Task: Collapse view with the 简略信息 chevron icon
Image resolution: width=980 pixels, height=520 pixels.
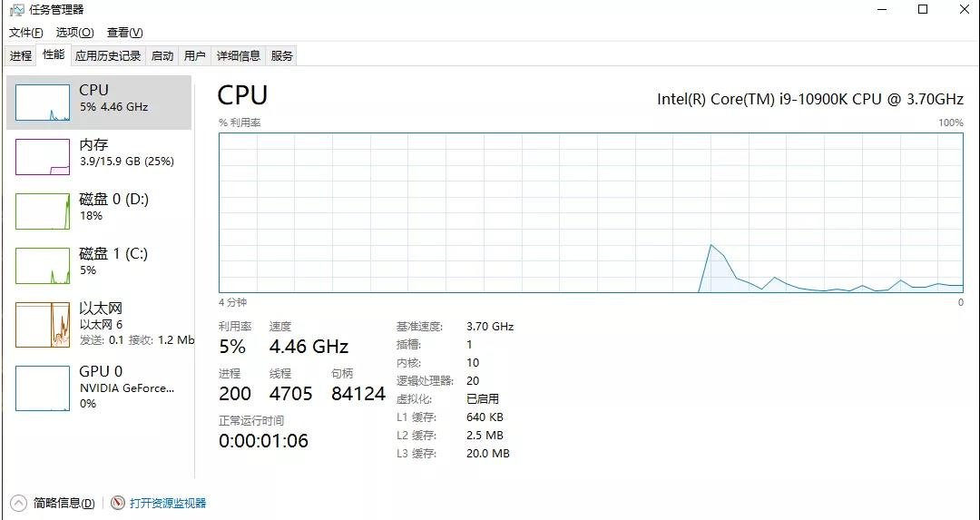Action: pyautogui.click(x=19, y=503)
